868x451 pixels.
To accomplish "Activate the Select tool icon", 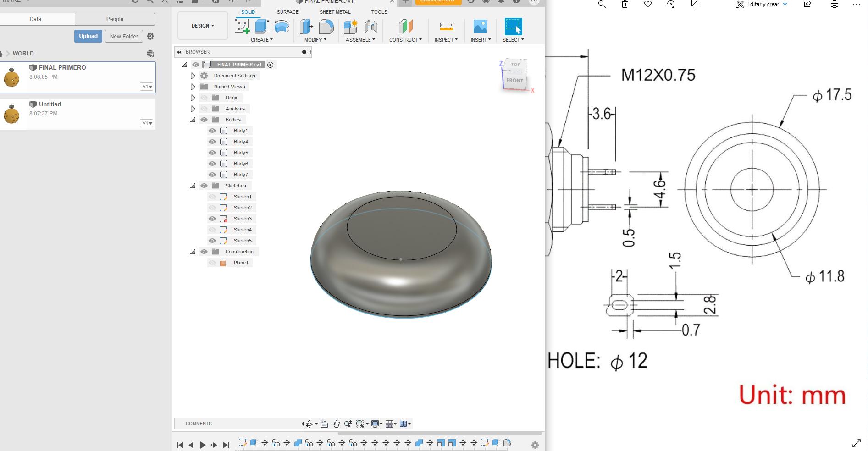I will pyautogui.click(x=513, y=27).
